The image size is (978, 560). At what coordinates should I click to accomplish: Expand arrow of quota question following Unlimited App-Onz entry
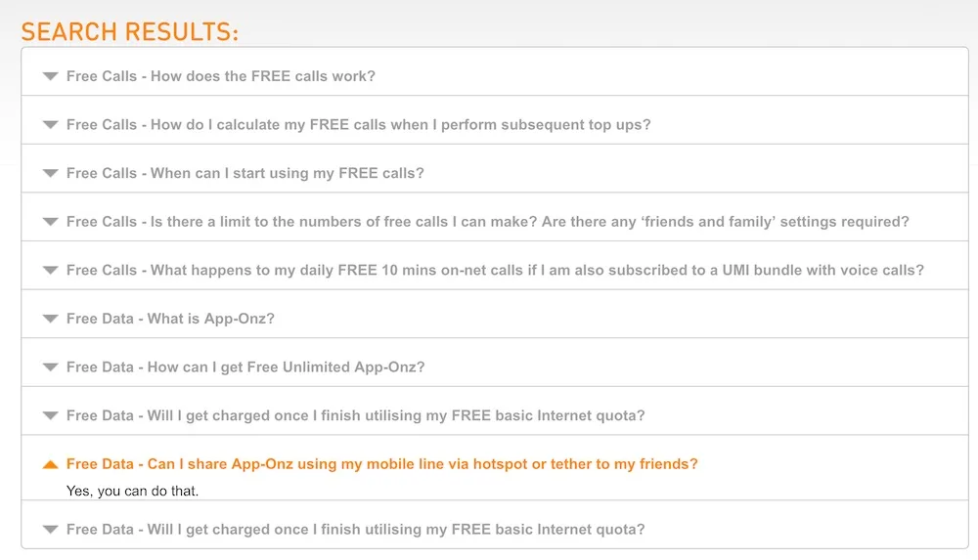pyautogui.click(x=51, y=416)
